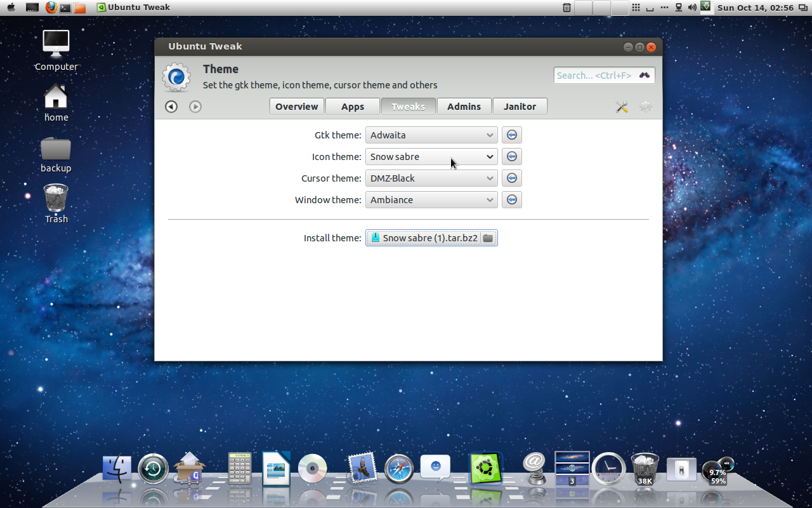Screen dimensions: 812x508
Task: Open the Trash icon on the desktop
Action: (56, 203)
